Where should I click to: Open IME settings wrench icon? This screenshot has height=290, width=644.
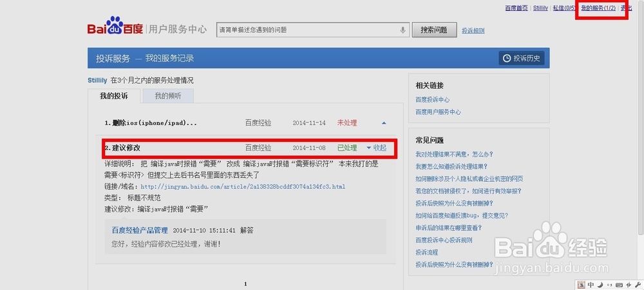[637, 285]
